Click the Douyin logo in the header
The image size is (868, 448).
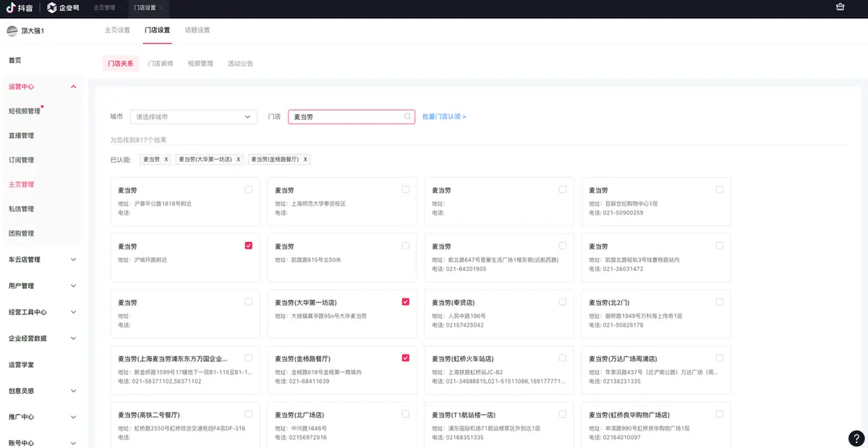click(21, 8)
